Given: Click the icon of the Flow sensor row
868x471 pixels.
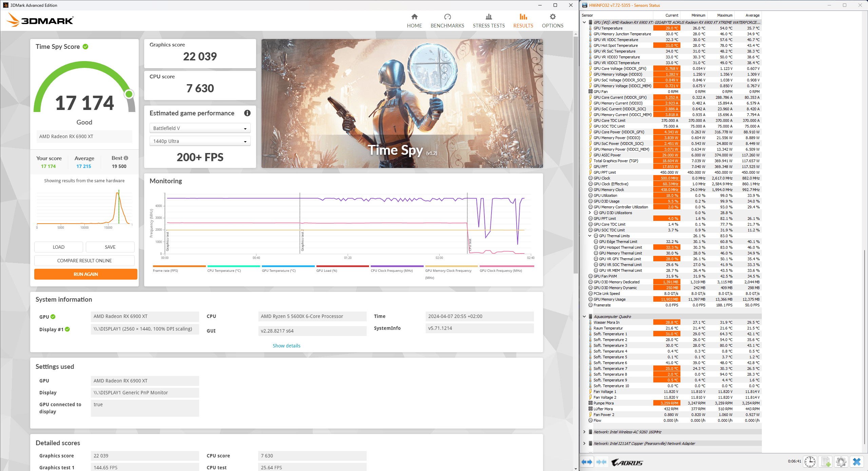Looking at the screenshot, I should pyautogui.click(x=591, y=421).
